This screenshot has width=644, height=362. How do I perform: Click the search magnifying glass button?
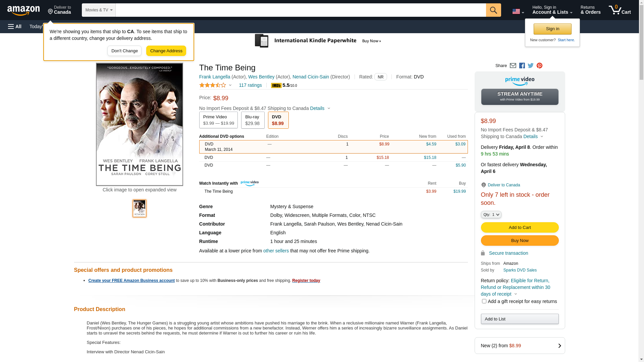[x=493, y=10]
